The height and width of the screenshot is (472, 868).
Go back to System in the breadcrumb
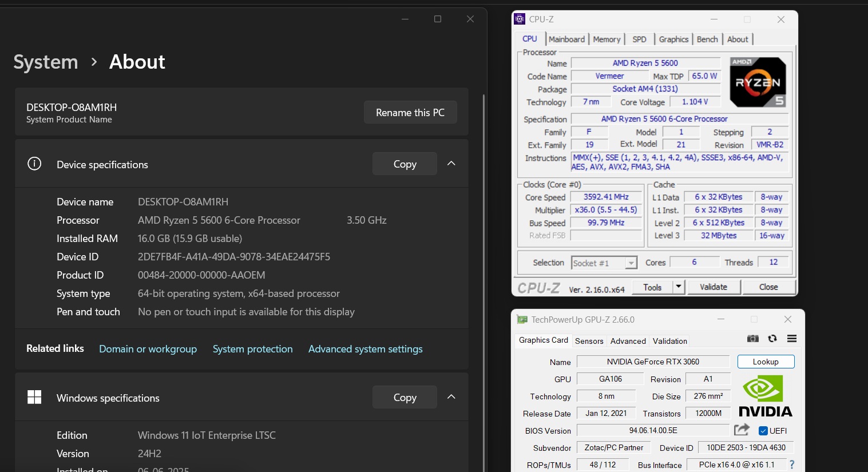tap(46, 62)
